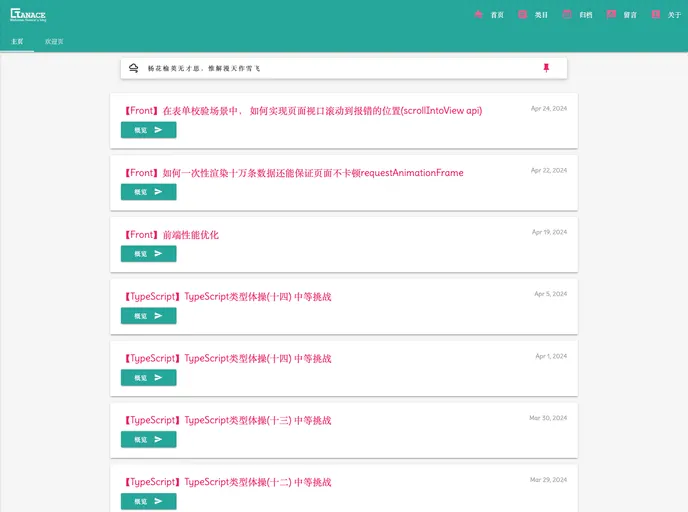This screenshot has width=688, height=512.
Task: Click the home icon beside 首页
Action: 479,15
